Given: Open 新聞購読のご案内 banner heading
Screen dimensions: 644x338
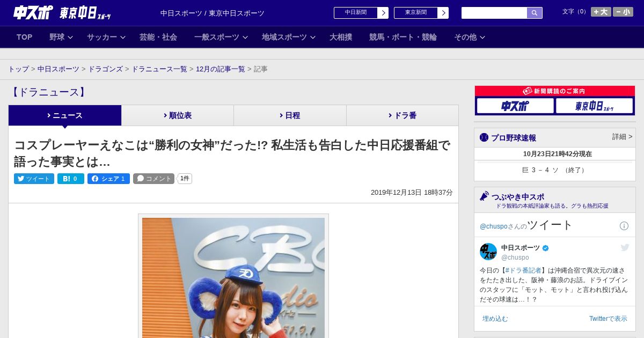Looking at the screenshot, I should click(x=555, y=91).
